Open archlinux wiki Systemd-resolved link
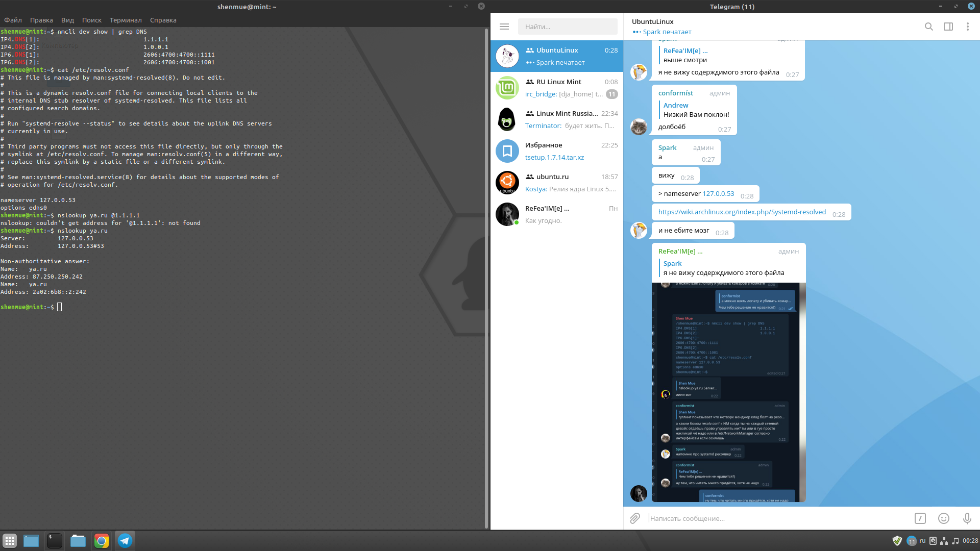Viewport: 980px width, 551px height. pyautogui.click(x=742, y=212)
